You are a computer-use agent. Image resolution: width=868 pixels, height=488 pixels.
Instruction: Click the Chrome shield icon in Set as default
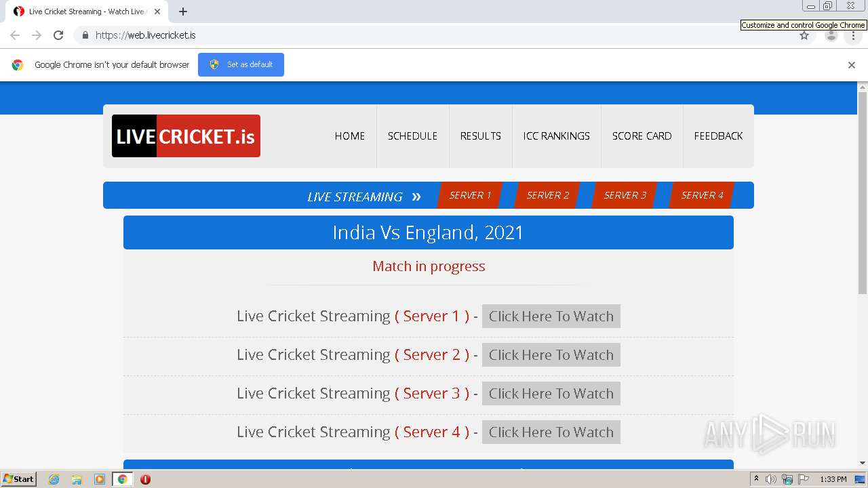pyautogui.click(x=214, y=64)
